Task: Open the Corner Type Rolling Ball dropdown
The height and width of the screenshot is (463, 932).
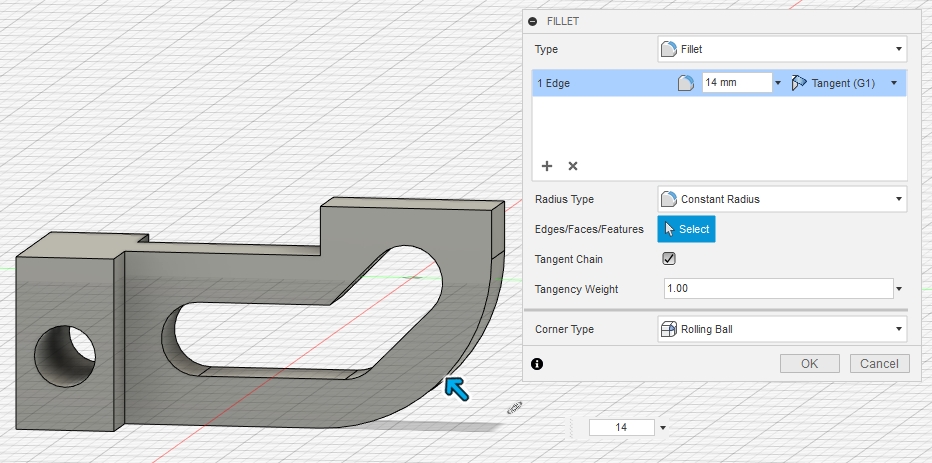Action: click(782, 329)
